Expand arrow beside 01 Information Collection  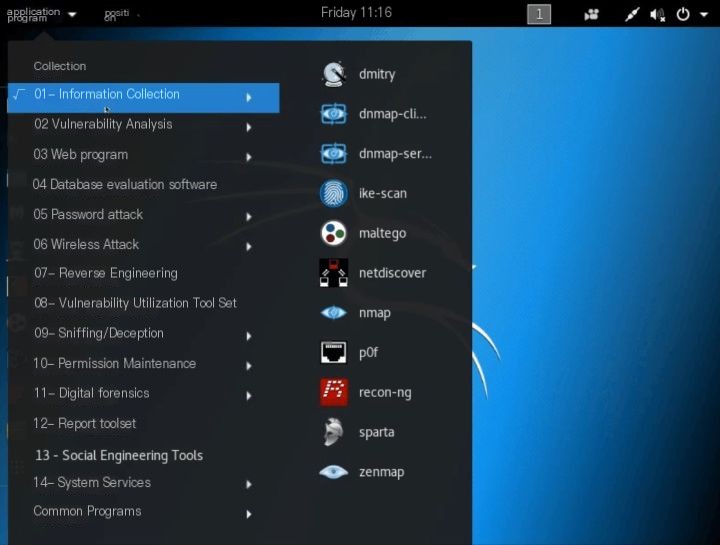click(248, 97)
